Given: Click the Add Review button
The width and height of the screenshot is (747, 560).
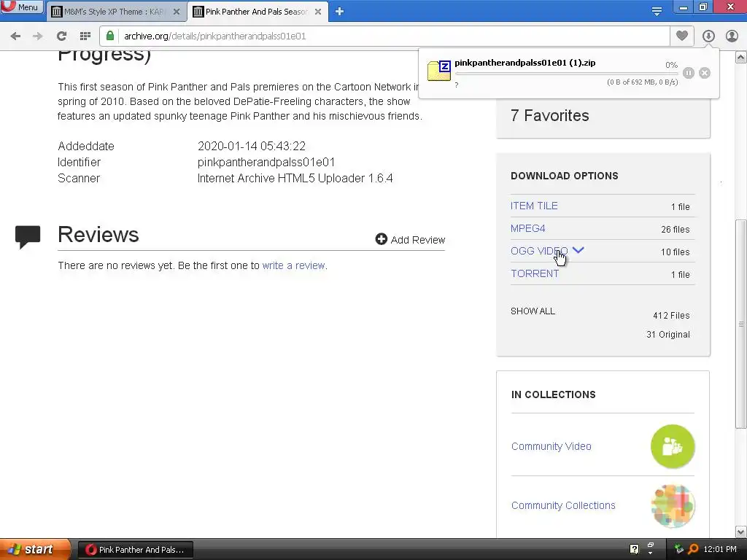Looking at the screenshot, I should pyautogui.click(x=410, y=239).
